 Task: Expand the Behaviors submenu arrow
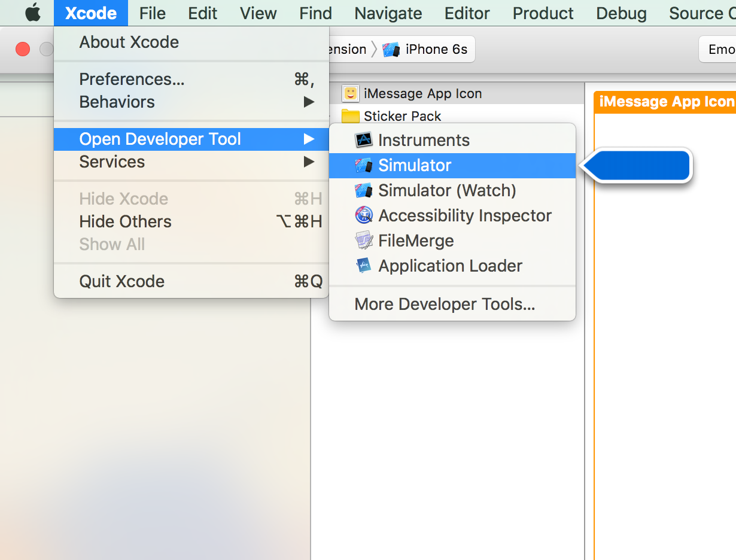[x=309, y=102]
